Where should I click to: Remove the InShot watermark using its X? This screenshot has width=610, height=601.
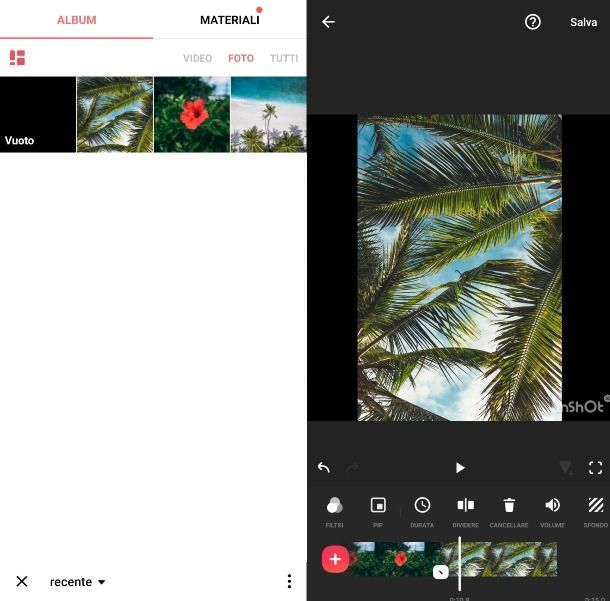[607, 398]
